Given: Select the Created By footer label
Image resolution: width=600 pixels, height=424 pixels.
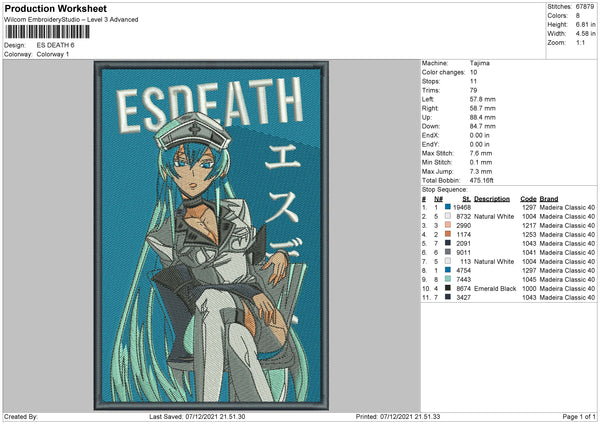Looking at the screenshot, I should 21,416.
